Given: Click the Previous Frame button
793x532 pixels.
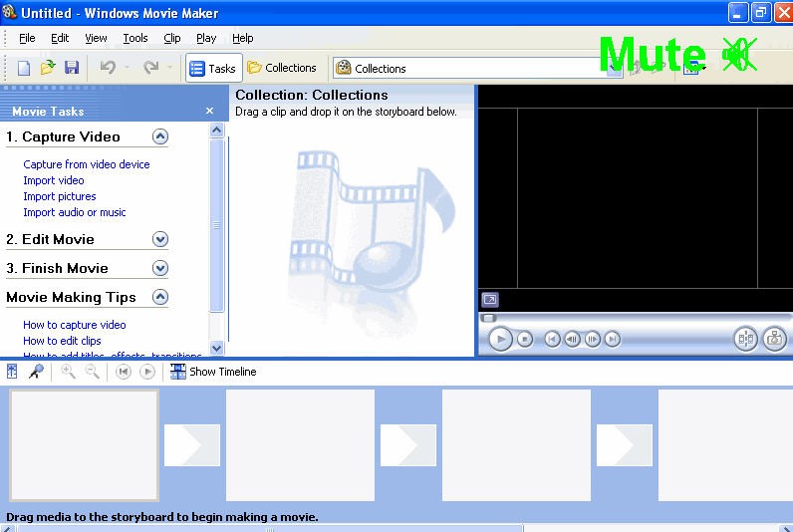Looking at the screenshot, I should tap(572, 339).
